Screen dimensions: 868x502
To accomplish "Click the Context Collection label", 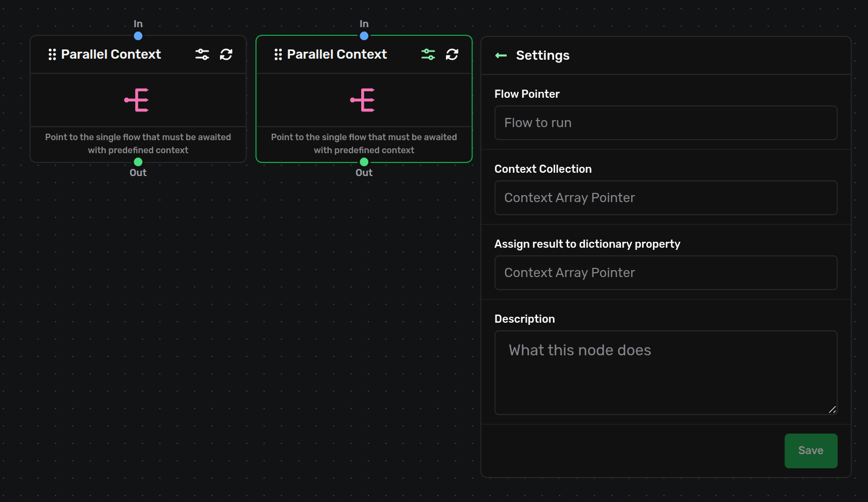I will pos(543,169).
